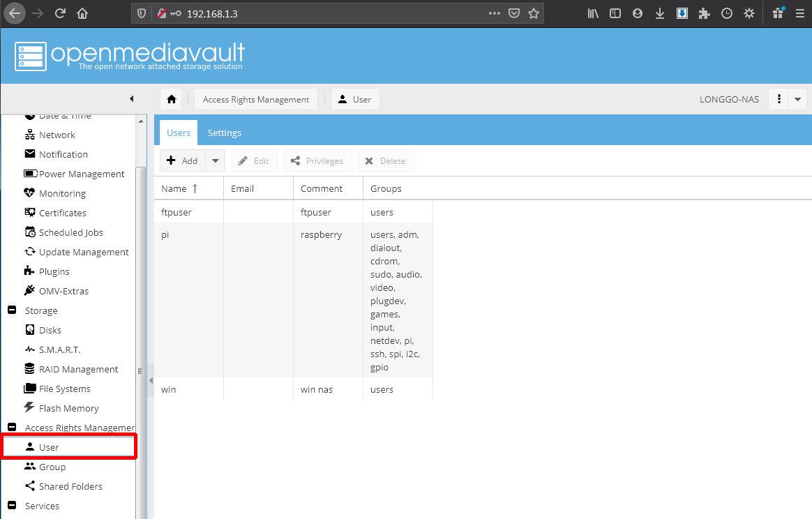Open Firefox hamburger menu

[800, 13]
